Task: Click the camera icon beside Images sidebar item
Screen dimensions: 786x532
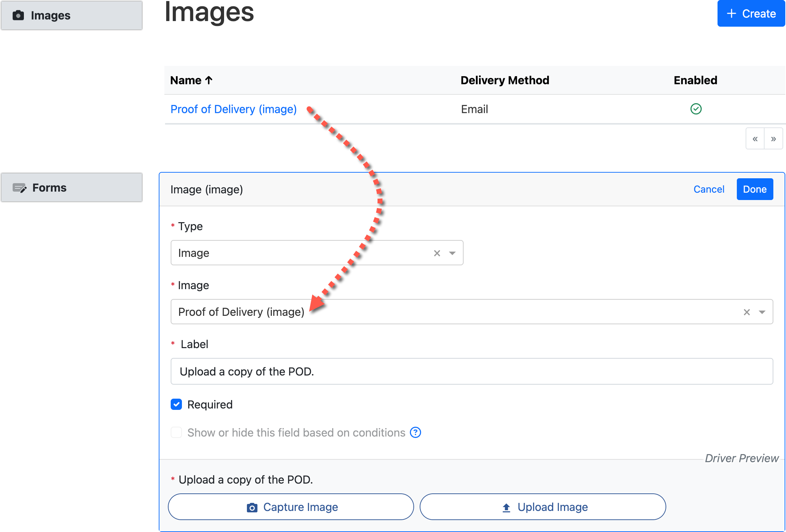Action: 18,15
